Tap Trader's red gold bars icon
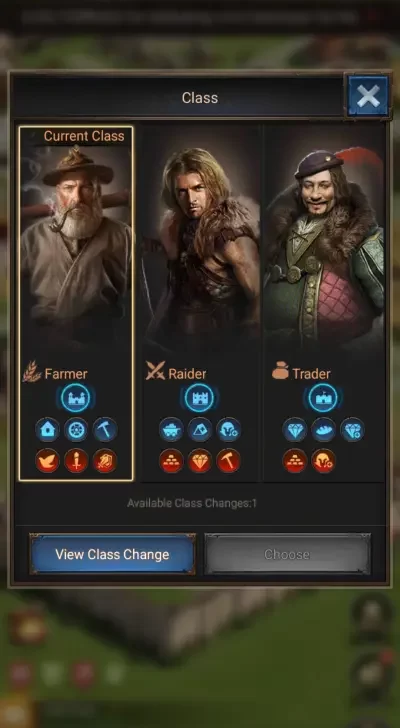This screenshot has width=400, height=728. point(295,461)
